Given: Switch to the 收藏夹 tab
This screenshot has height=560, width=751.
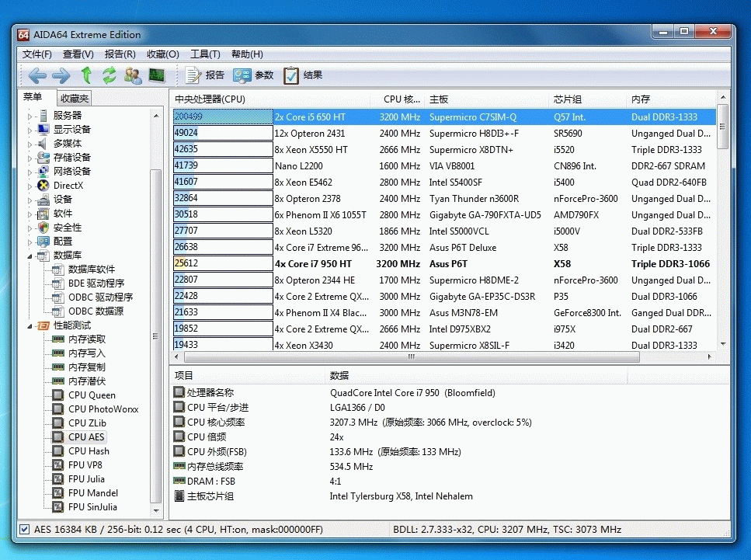Looking at the screenshot, I should point(75,99).
